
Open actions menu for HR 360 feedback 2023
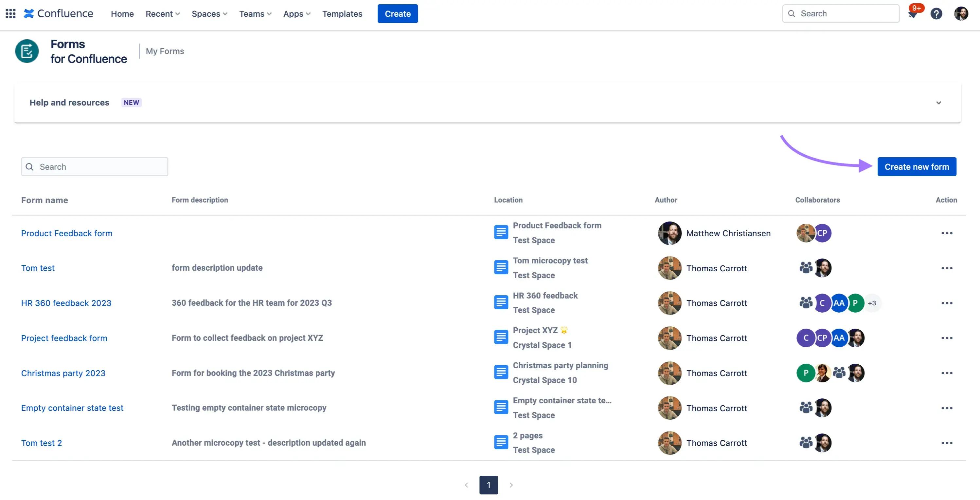pos(947,303)
